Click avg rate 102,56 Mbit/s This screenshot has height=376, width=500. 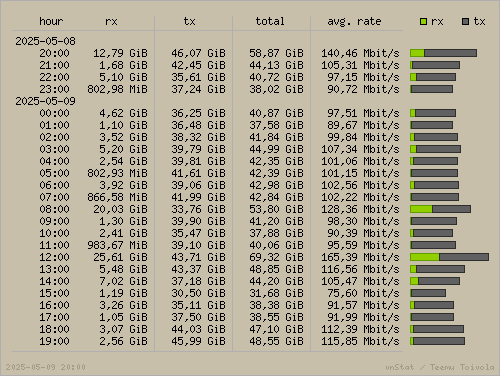coord(360,185)
